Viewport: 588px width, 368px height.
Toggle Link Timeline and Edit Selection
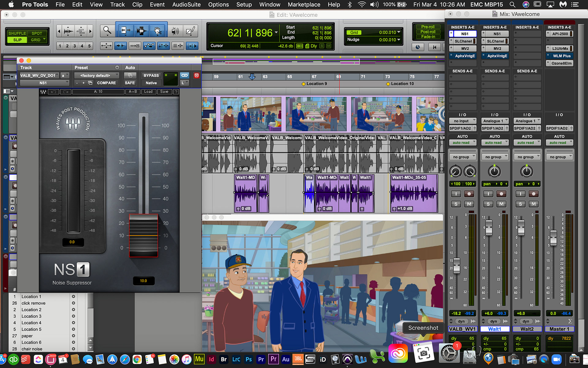click(x=164, y=46)
